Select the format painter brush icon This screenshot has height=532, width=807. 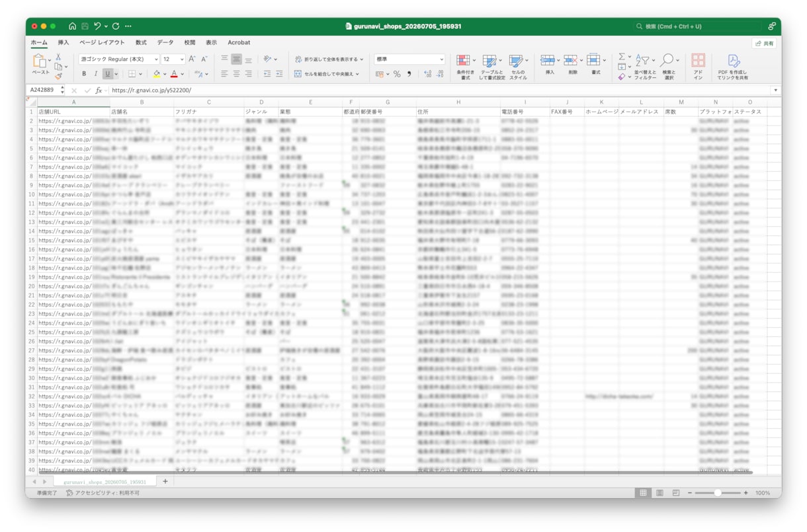coord(58,76)
